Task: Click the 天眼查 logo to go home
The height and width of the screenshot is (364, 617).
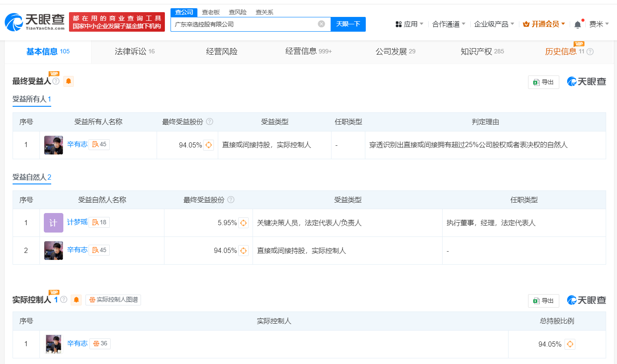Action: [x=35, y=22]
